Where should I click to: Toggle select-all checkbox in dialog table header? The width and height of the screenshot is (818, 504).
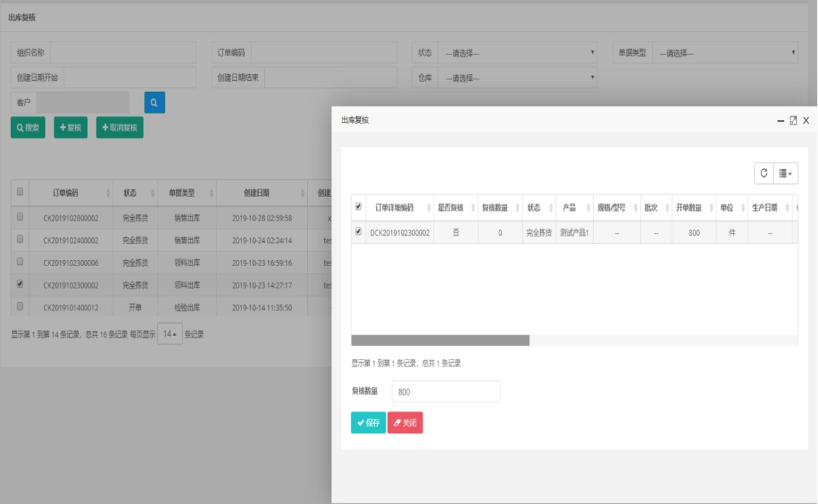point(358,206)
